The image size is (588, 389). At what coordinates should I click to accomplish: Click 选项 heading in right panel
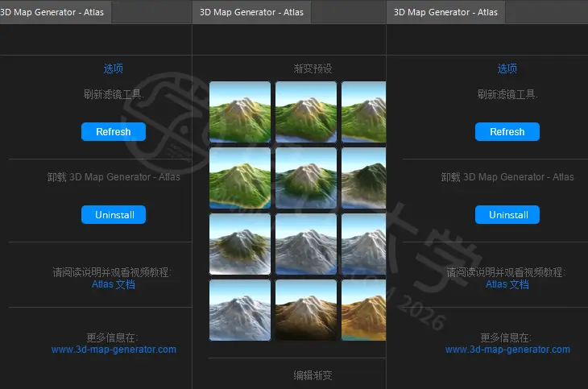(507, 68)
